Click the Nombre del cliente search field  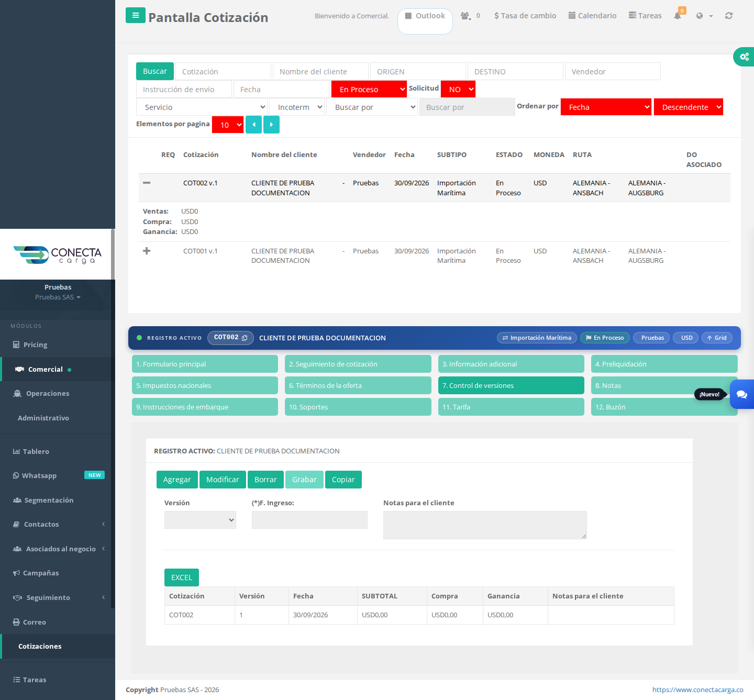tap(320, 71)
